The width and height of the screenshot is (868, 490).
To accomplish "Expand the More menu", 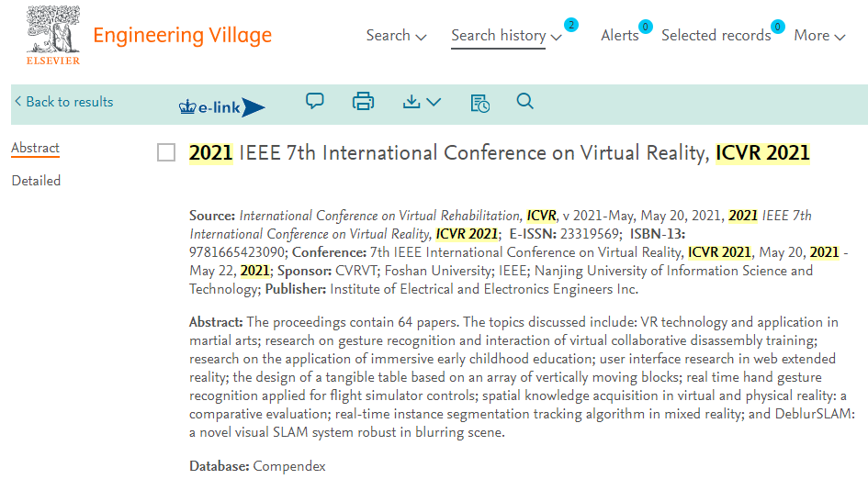I will click(819, 36).
